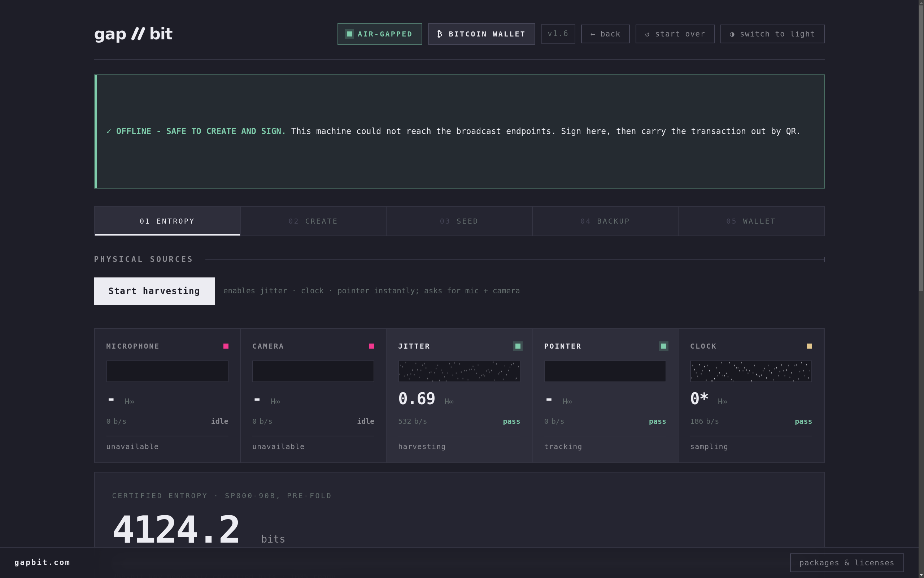This screenshot has width=924, height=578.
Task: Click the Pointer tracking display
Action: 605,371
